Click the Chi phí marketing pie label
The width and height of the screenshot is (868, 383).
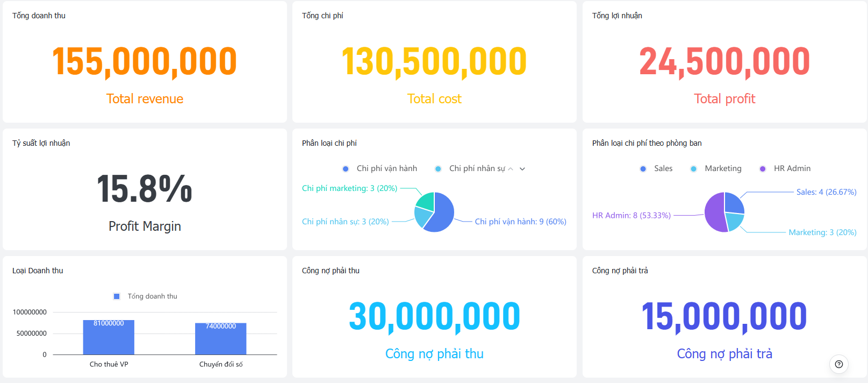pyautogui.click(x=350, y=188)
